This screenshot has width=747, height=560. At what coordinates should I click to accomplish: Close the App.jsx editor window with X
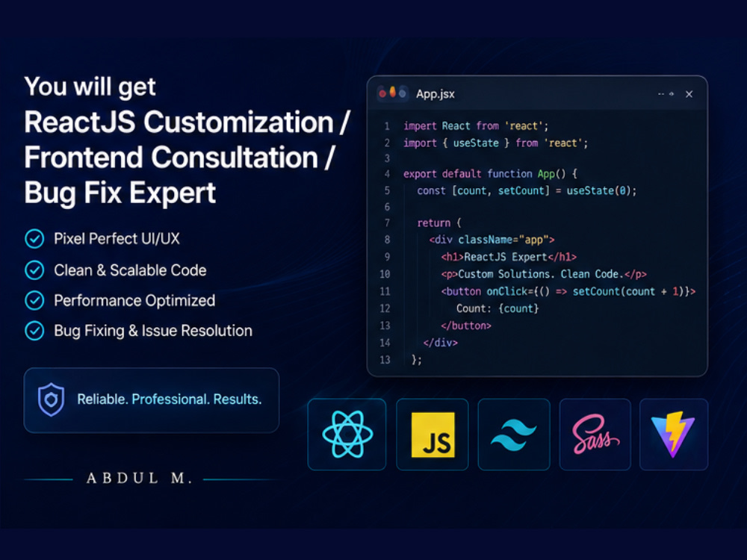pyautogui.click(x=689, y=94)
